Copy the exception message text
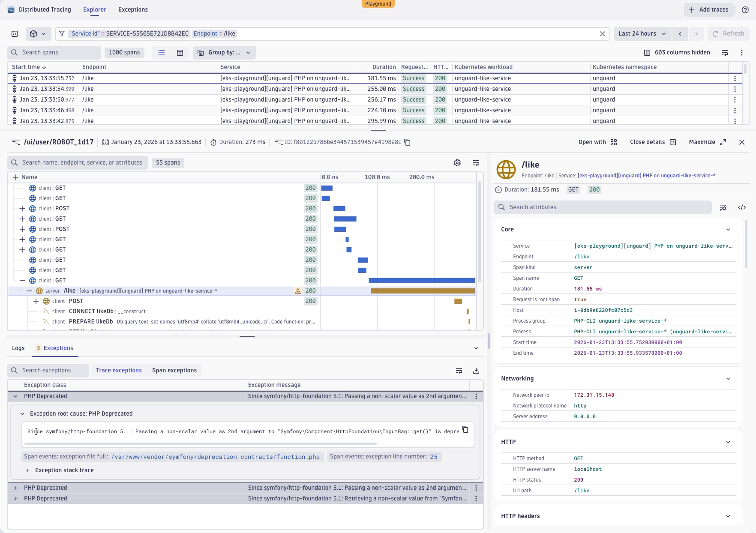The height and width of the screenshot is (533, 756). (x=465, y=429)
